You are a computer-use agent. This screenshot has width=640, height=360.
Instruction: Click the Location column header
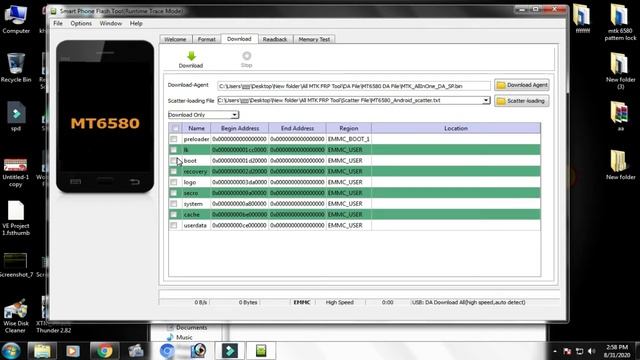[x=456, y=128]
